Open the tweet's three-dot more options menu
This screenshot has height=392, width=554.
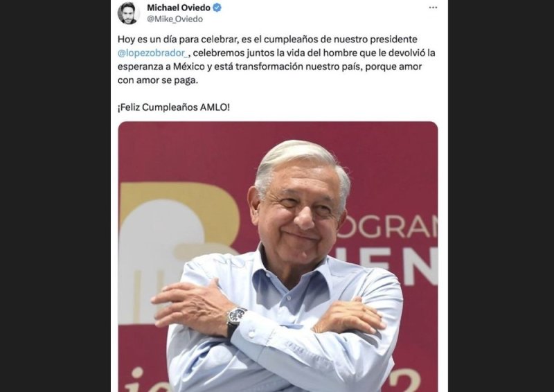pyautogui.click(x=433, y=8)
